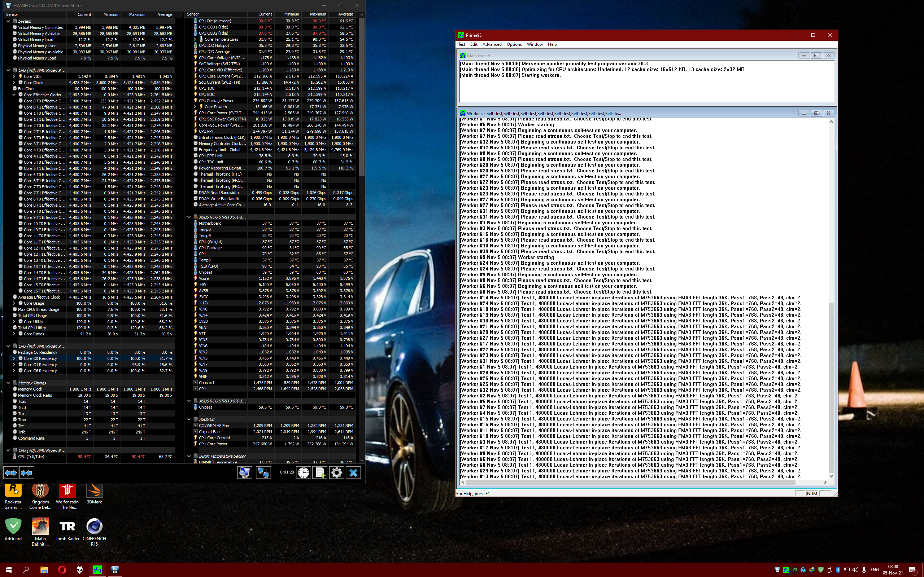Click the expand columns arrows button in HWiNFO

(x=11, y=473)
